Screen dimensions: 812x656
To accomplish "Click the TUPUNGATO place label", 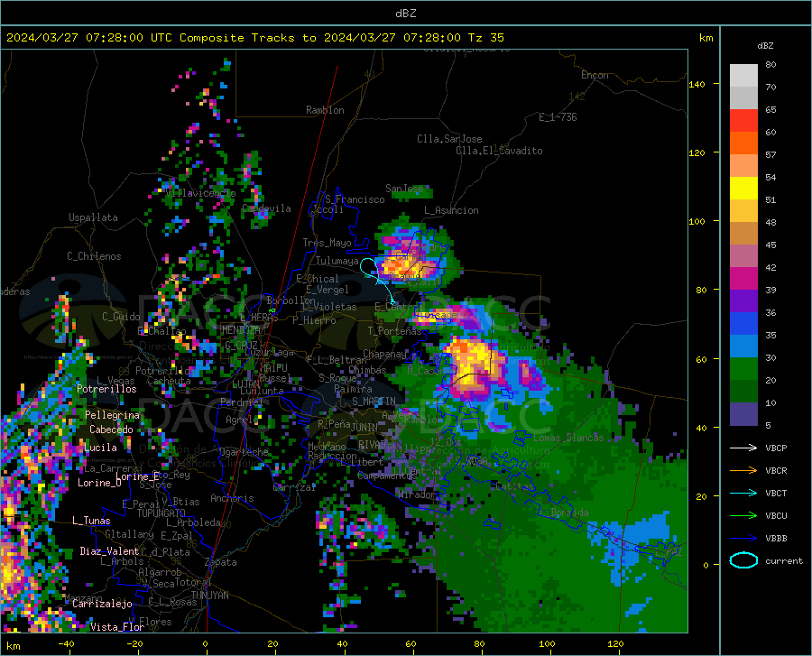I will 161,513.
